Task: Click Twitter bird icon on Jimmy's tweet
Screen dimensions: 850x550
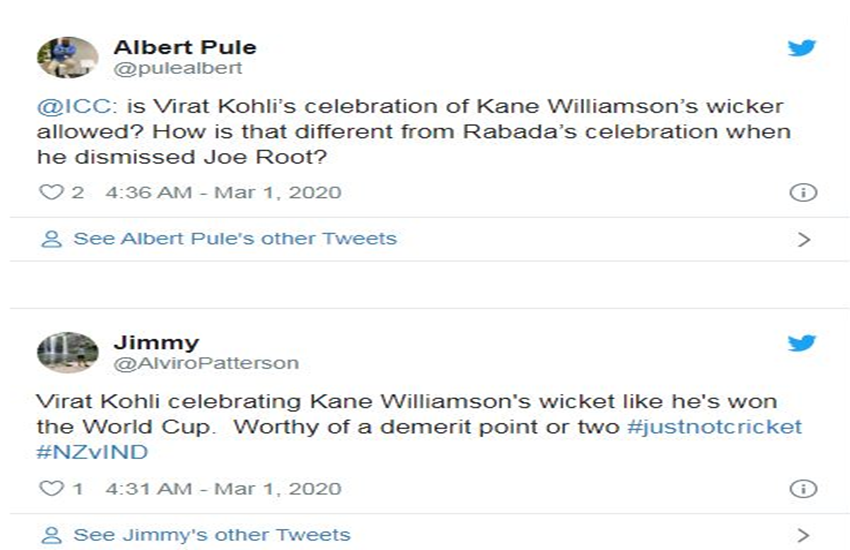Action: tap(802, 344)
